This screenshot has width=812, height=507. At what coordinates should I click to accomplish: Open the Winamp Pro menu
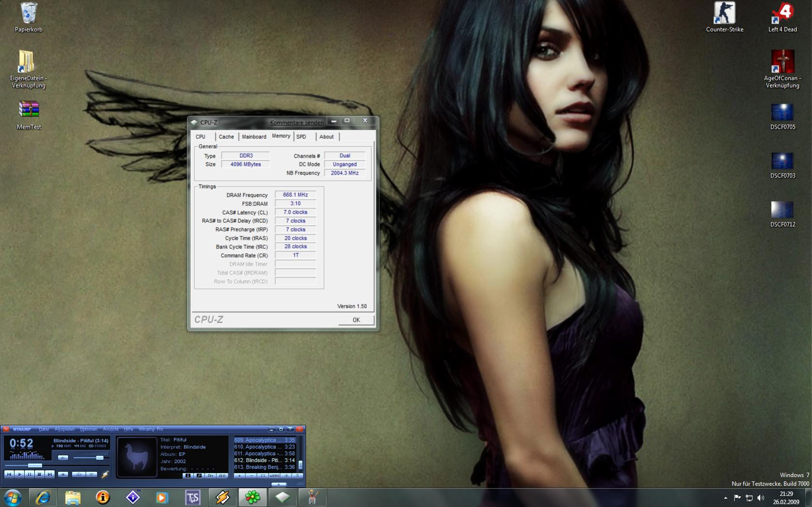pyautogui.click(x=151, y=429)
